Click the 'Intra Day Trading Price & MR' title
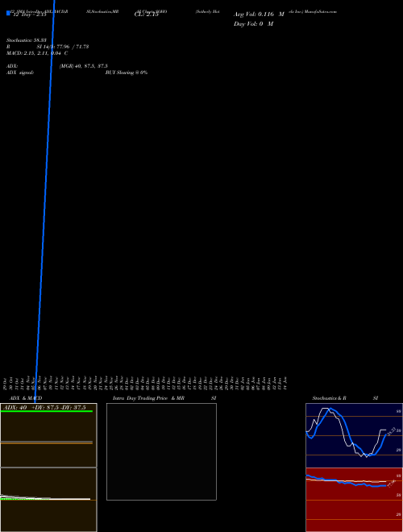This screenshot has width=403, height=532. 148,398
